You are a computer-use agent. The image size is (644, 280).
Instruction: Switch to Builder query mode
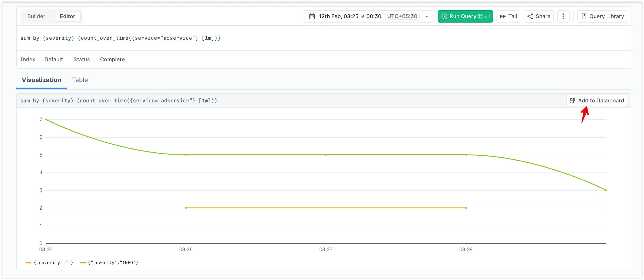(36, 17)
